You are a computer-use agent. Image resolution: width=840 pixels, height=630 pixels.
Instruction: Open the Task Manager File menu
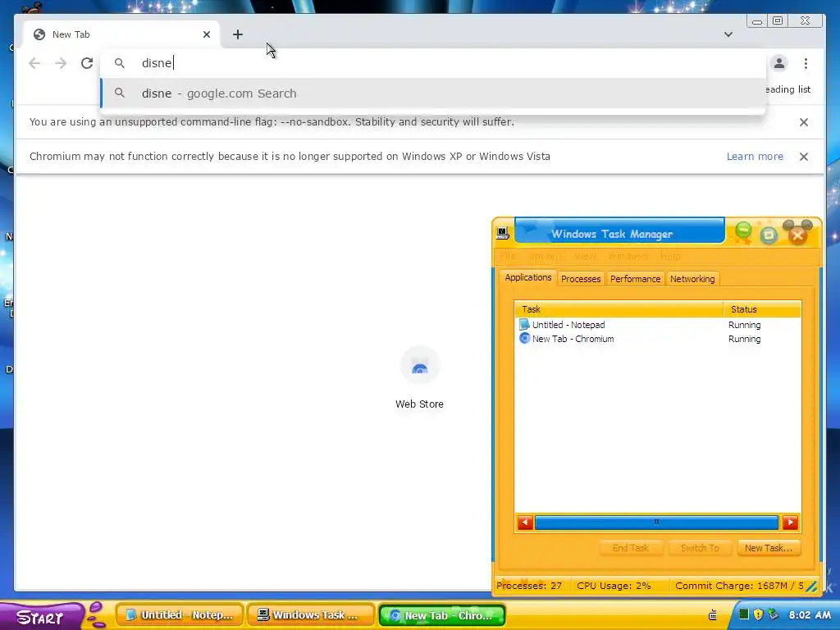click(x=508, y=256)
